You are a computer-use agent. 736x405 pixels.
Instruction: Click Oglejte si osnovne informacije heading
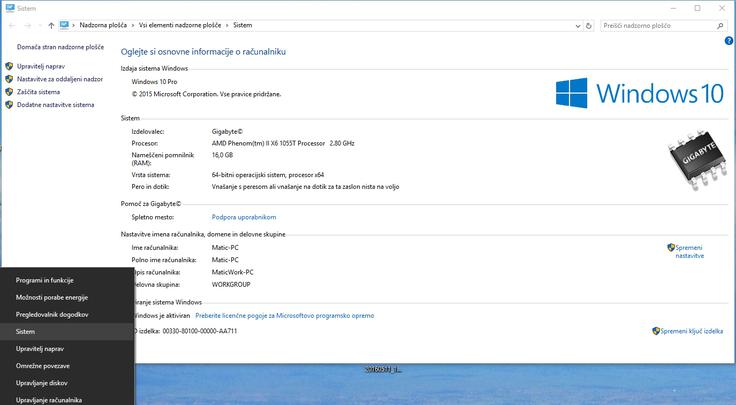(203, 52)
